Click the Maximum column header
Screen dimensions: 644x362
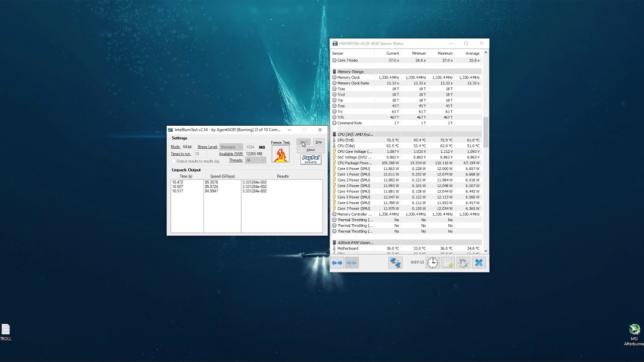[441, 53]
